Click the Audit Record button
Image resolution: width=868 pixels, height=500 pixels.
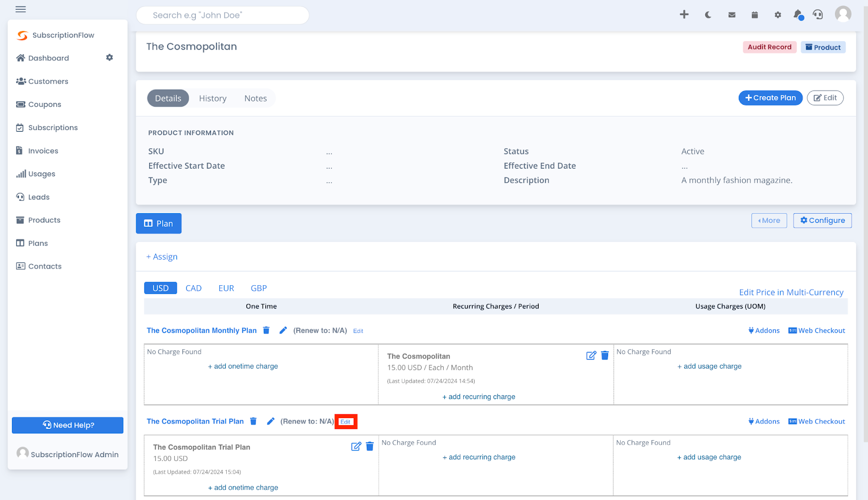pos(769,47)
